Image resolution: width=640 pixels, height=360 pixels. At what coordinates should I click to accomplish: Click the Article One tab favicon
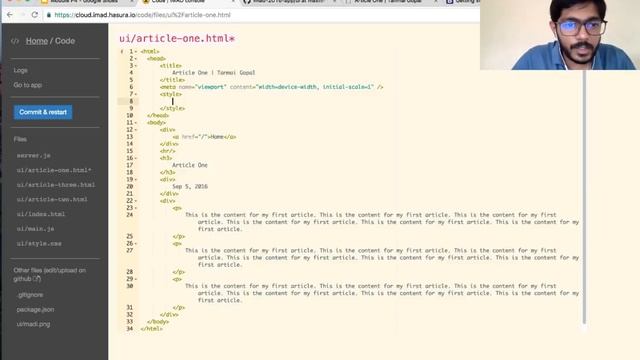point(348,2)
